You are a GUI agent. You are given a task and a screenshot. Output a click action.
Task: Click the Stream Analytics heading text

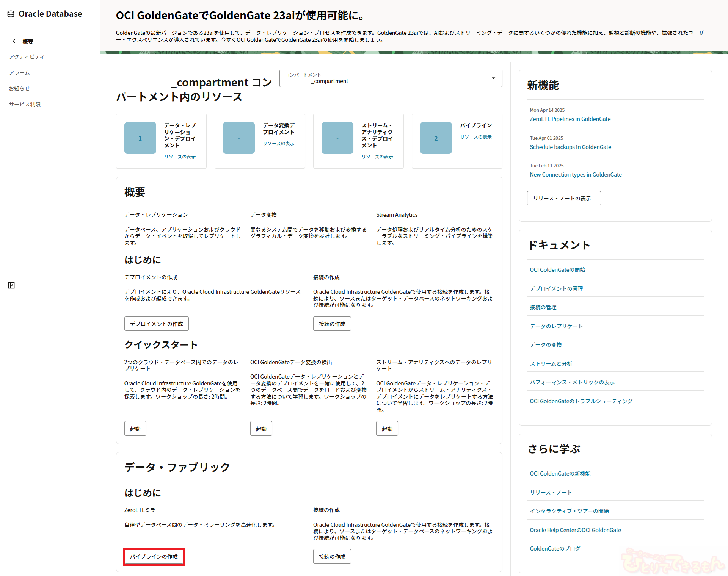point(397,215)
